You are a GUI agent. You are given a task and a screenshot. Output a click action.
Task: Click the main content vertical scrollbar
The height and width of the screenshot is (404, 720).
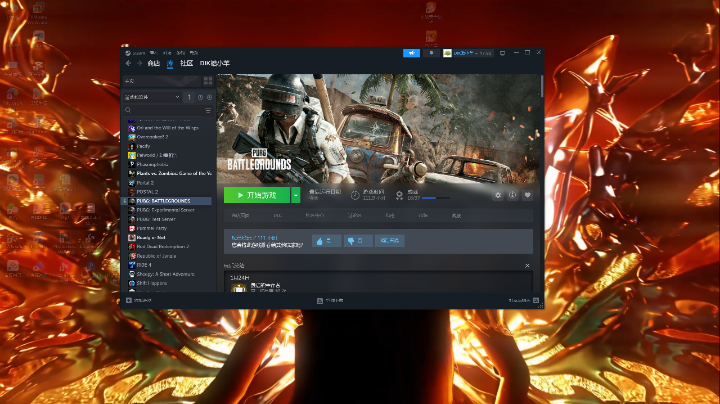542,86
